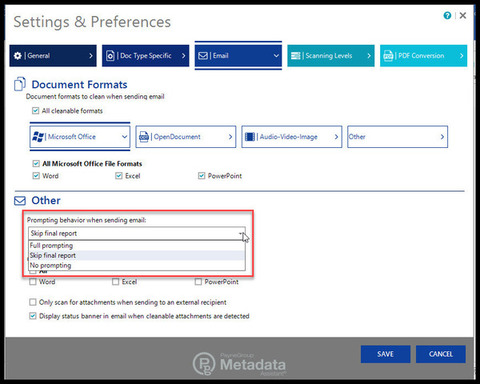Choose Skip final report in list

[137, 256]
